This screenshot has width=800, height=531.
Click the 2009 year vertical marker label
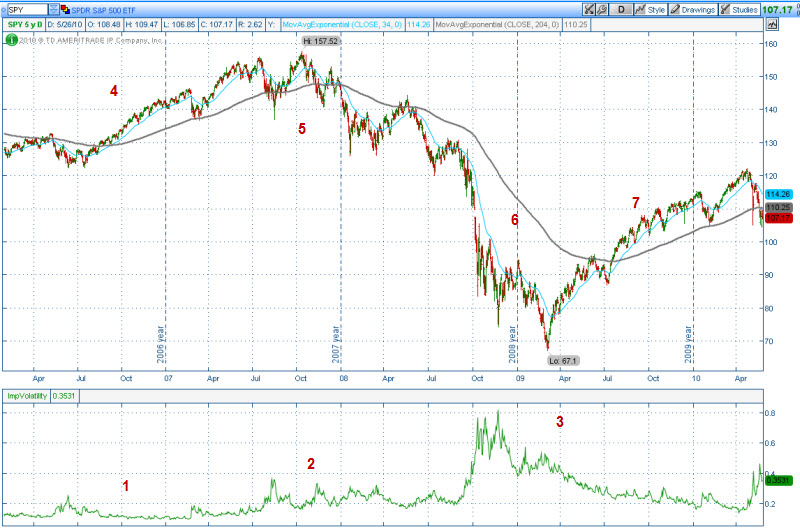(688, 344)
